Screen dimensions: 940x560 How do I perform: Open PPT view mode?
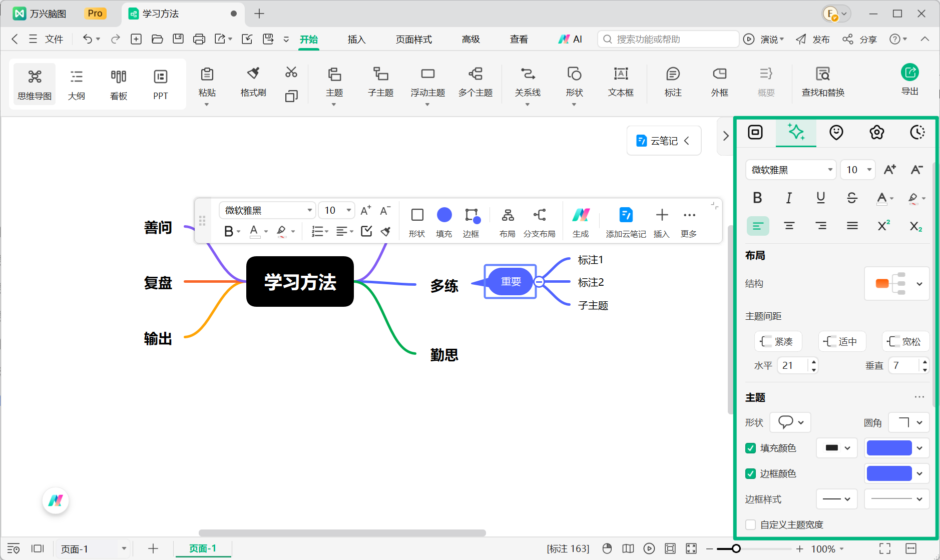pos(160,84)
